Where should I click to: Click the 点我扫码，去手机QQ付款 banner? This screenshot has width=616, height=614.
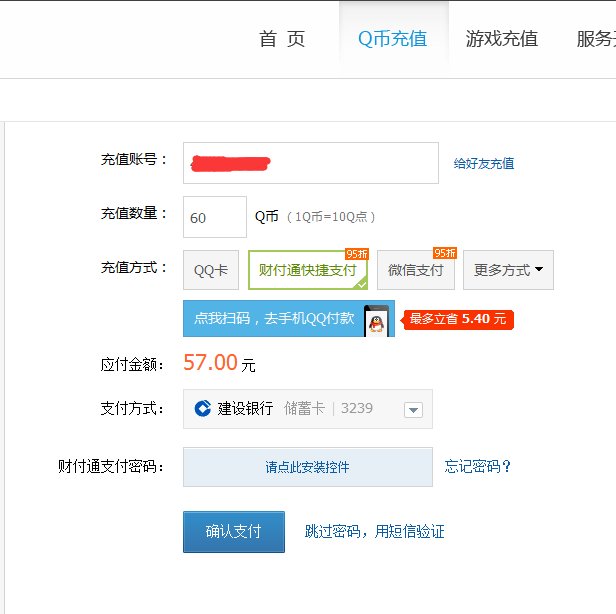point(289,319)
